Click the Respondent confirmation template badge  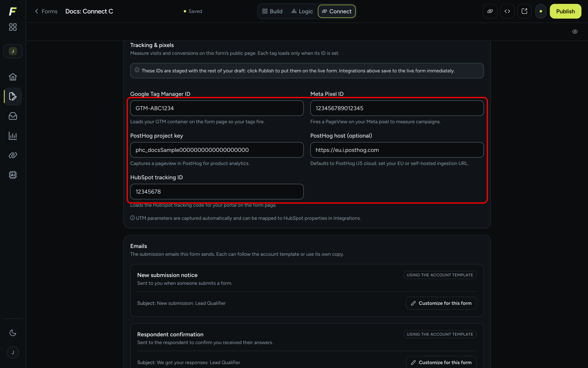pos(440,334)
